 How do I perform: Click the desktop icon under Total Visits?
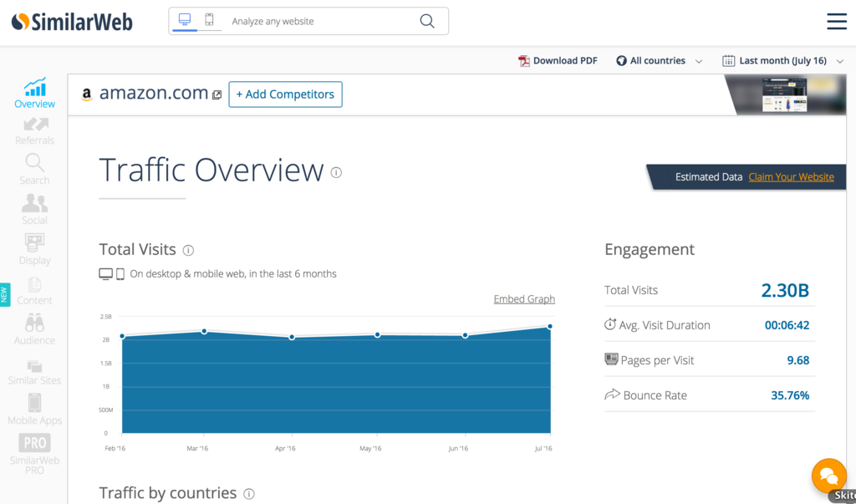tap(106, 274)
